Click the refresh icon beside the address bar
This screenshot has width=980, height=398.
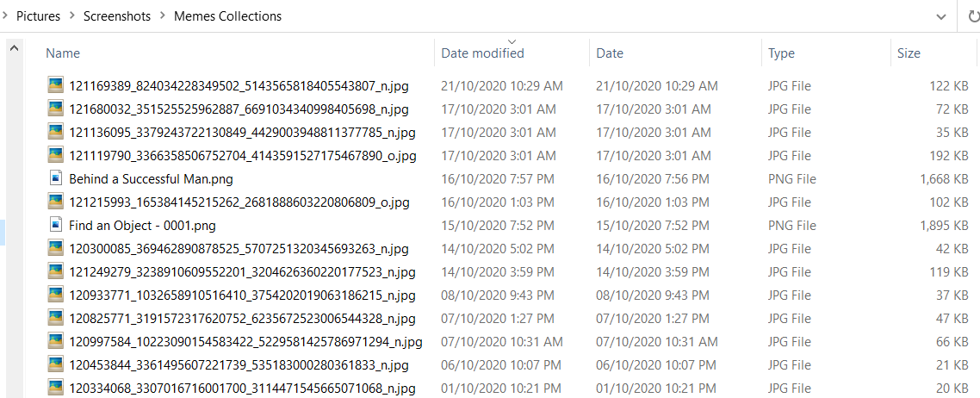pos(972,17)
